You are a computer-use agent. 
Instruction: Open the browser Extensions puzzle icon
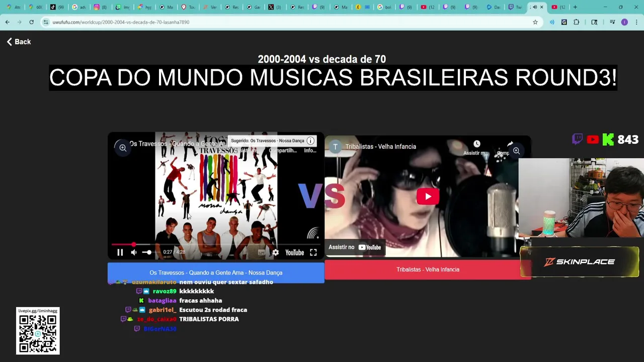576,22
